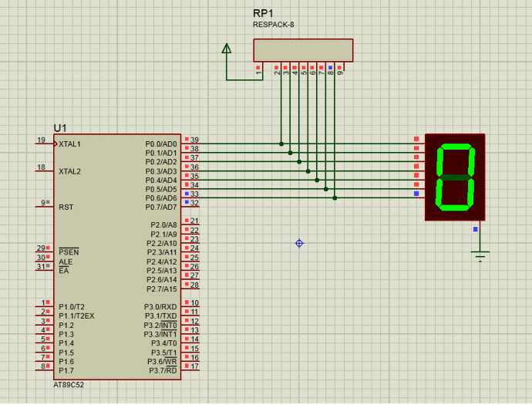
Task: Click the P2.1/A9 pin label
Action: pos(164,235)
